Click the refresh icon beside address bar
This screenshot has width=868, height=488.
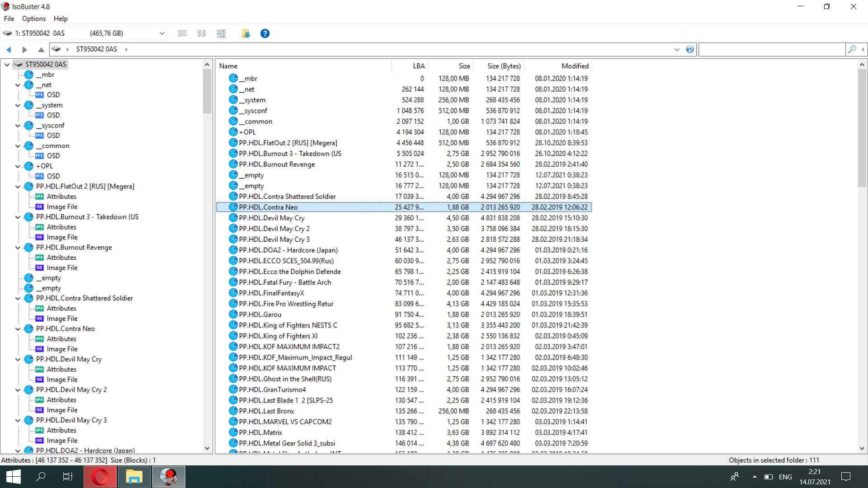pos(690,49)
